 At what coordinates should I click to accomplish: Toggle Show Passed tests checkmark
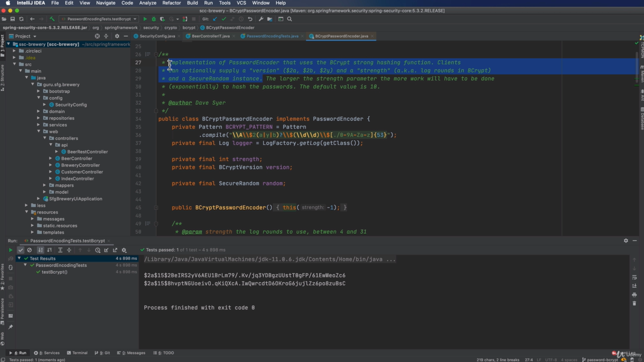point(21,250)
